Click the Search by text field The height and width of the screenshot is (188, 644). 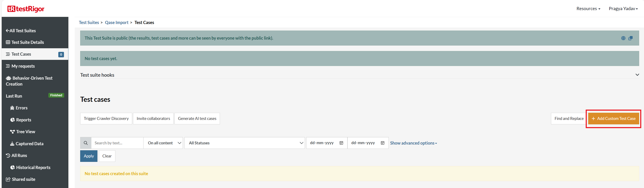(117, 143)
